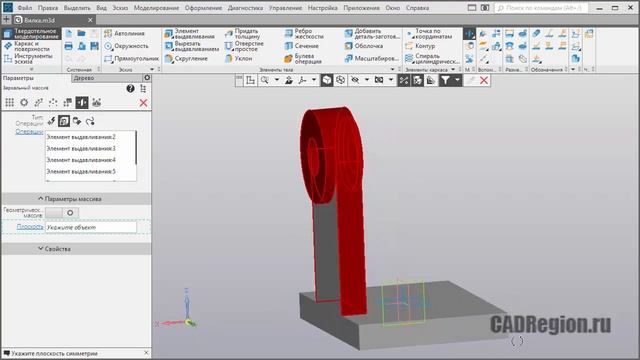640x360 pixels.
Task: Click the save diskette icon
Action: point(95,46)
